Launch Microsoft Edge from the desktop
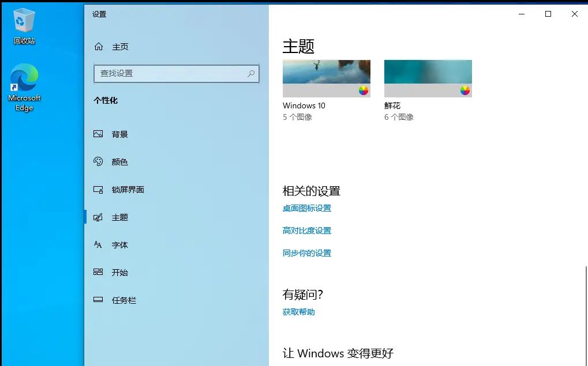 pyautogui.click(x=24, y=88)
